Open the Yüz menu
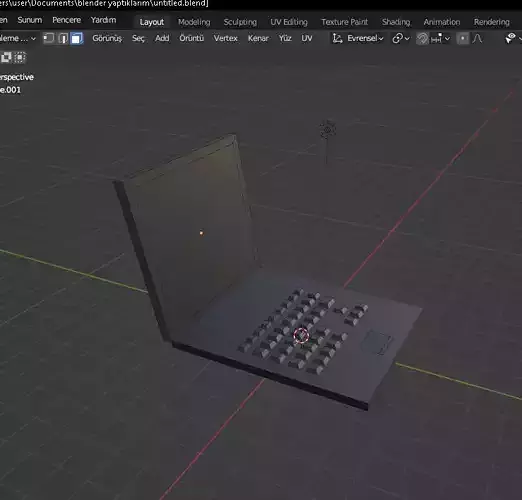 (x=285, y=38)
